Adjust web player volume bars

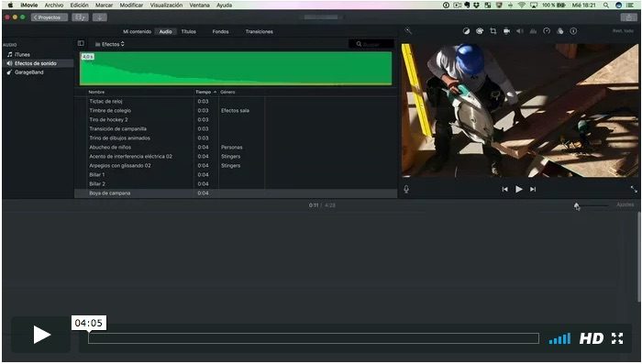[559, 338]
